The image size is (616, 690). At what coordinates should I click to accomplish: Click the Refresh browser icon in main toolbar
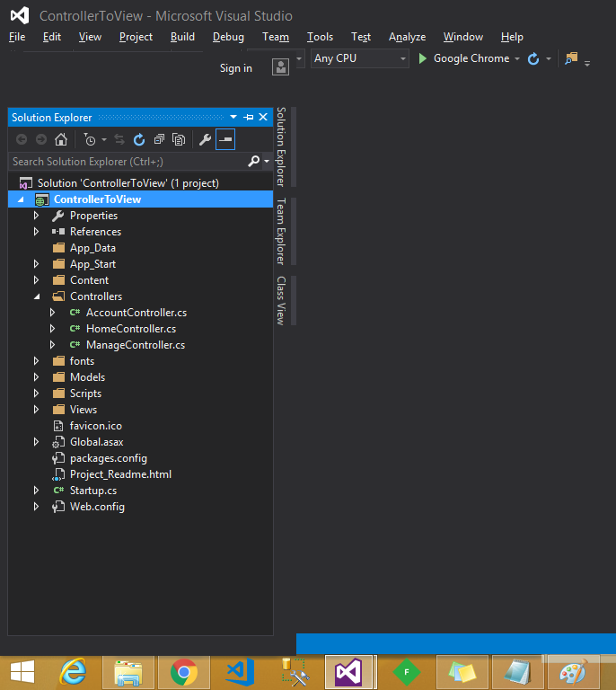533,58
